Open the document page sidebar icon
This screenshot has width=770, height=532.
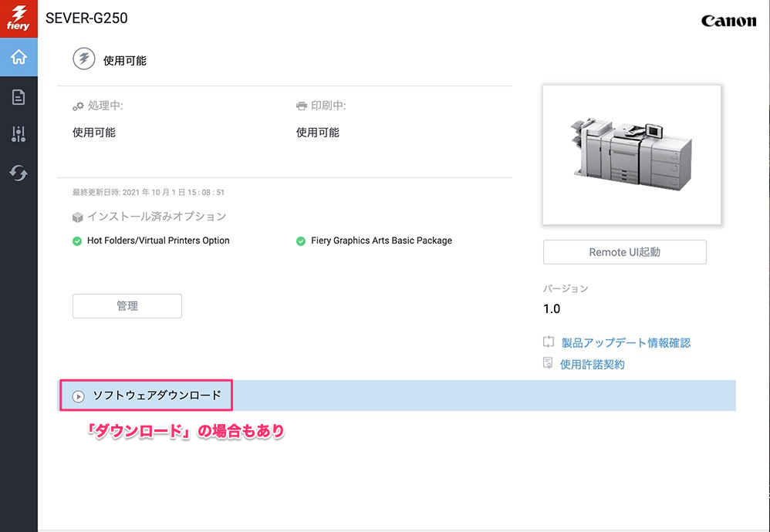pos(19,97)
